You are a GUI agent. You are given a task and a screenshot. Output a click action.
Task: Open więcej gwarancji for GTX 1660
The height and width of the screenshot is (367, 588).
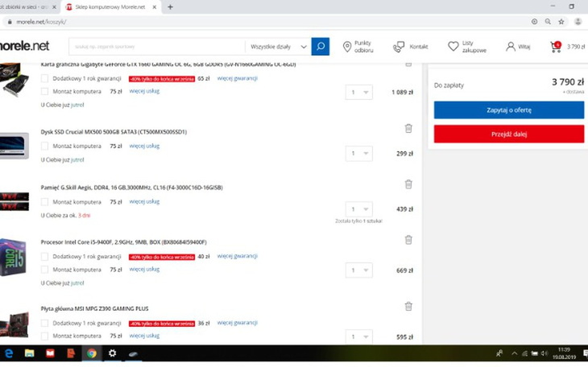pos(238,78)
